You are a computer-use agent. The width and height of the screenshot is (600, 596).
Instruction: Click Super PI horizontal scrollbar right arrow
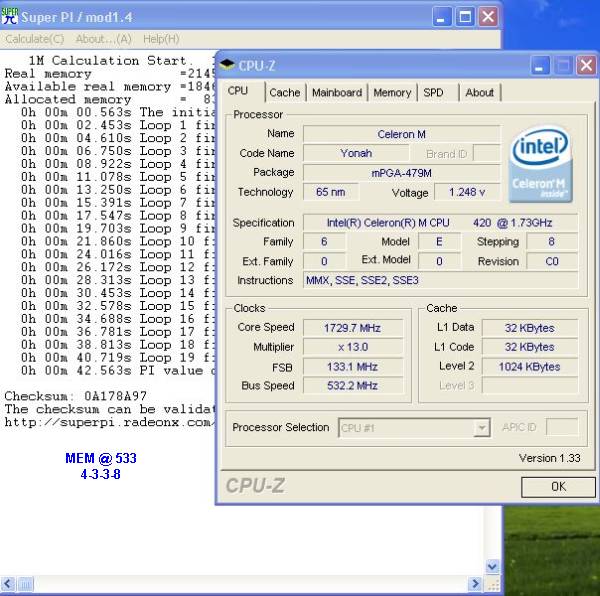pos(475,584)
